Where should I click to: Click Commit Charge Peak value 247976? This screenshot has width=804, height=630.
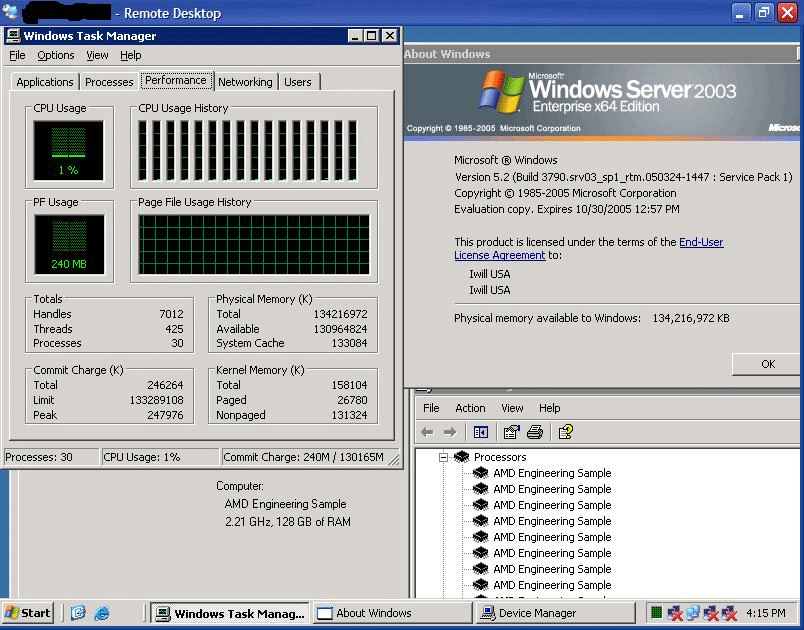click(x=165, y=415)
